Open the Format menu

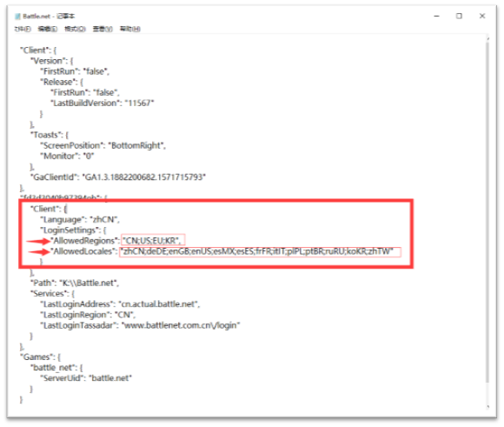tap(75, 29)
